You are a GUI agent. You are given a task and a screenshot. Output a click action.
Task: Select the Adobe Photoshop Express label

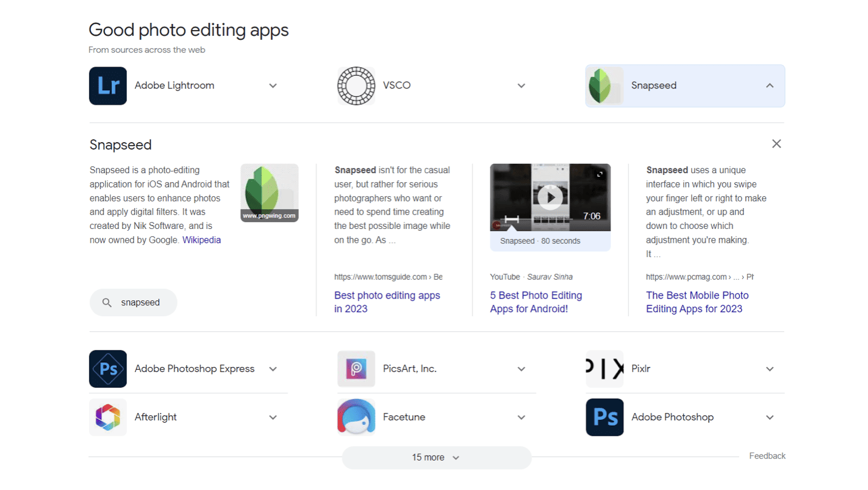click(195, 369)
